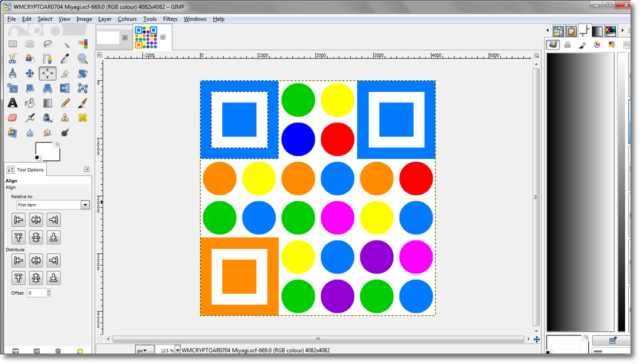The image size is (640, 364).
Task: Choose the Free Select lasso tool
Action: pyautogui.click(x=47, y=44)
